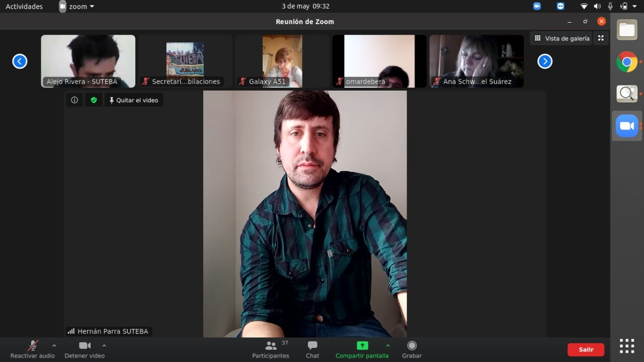The width and height of the screenshot is (644, 362).
Task: Expand audio options arrow next to microphone
Action: coord(54,346)
